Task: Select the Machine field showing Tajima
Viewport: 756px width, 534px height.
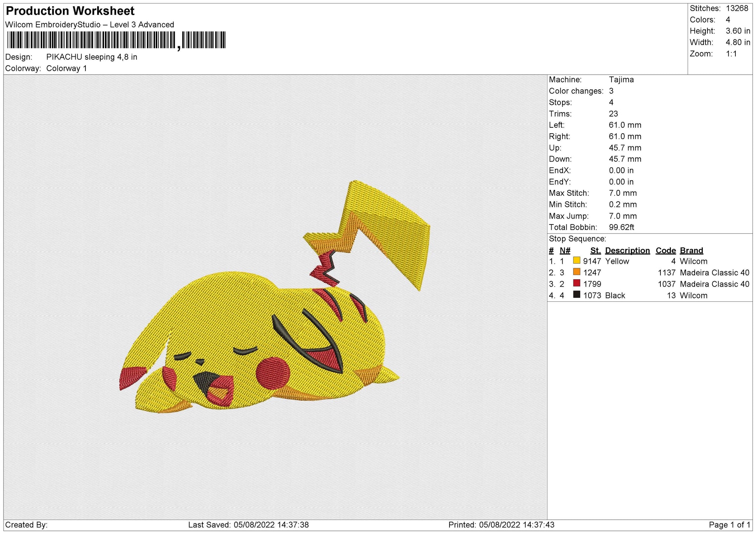Action: click(x=622, y=80)
